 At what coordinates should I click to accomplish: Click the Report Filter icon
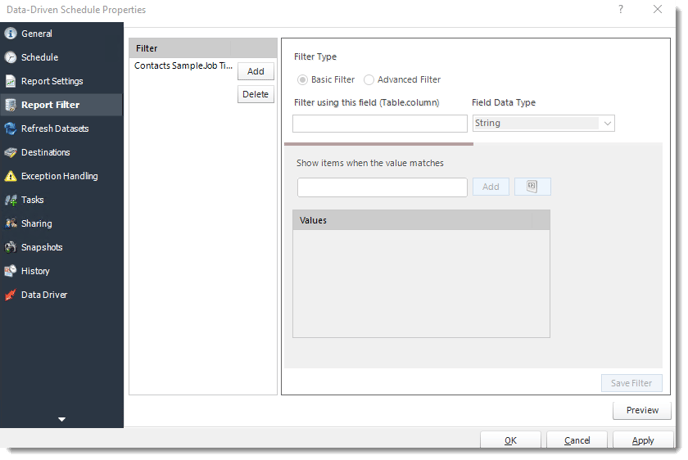pyautogui.click(x=11, y=104)
